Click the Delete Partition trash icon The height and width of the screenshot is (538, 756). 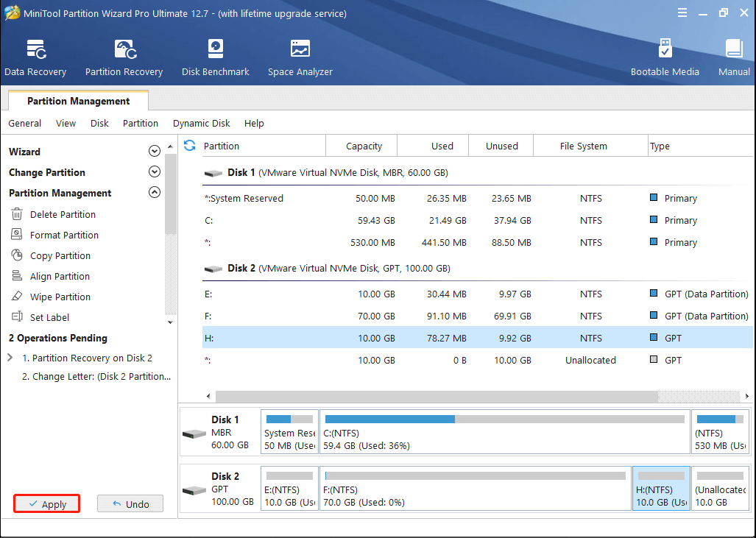point(17,214)
